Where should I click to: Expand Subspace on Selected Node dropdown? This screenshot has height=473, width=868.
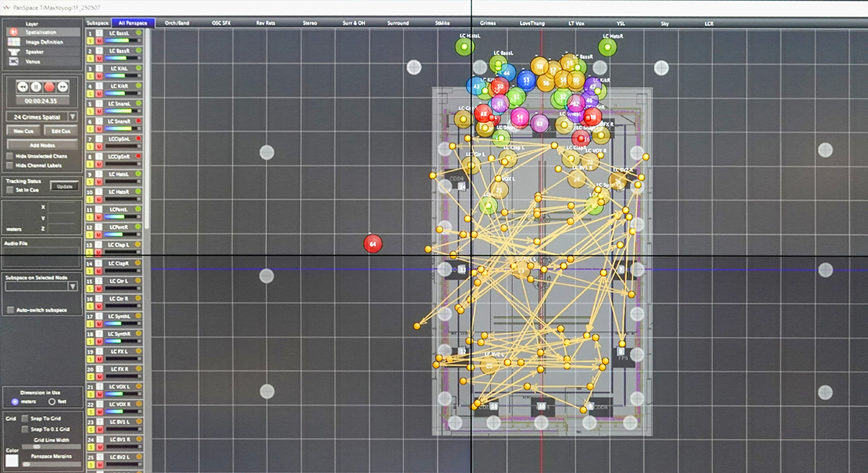coord(72,286)
